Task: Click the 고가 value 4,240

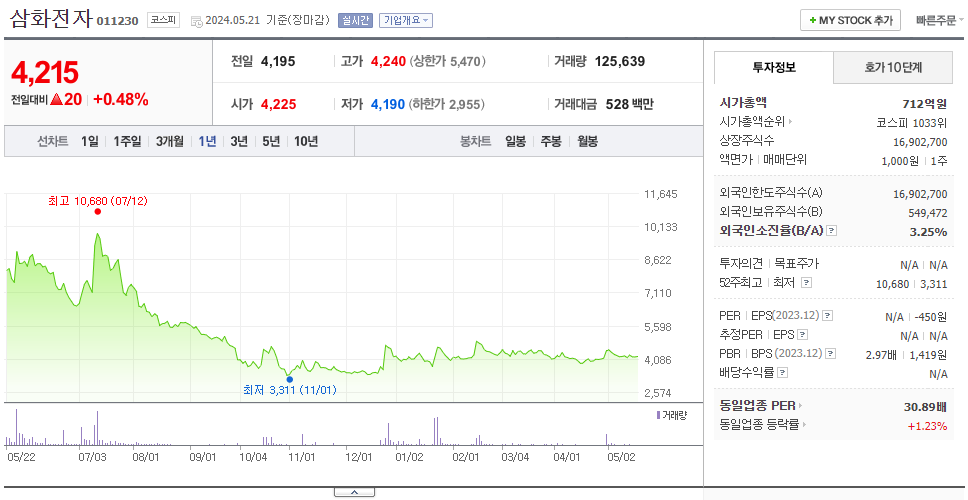Action: (x=388, y=61)
